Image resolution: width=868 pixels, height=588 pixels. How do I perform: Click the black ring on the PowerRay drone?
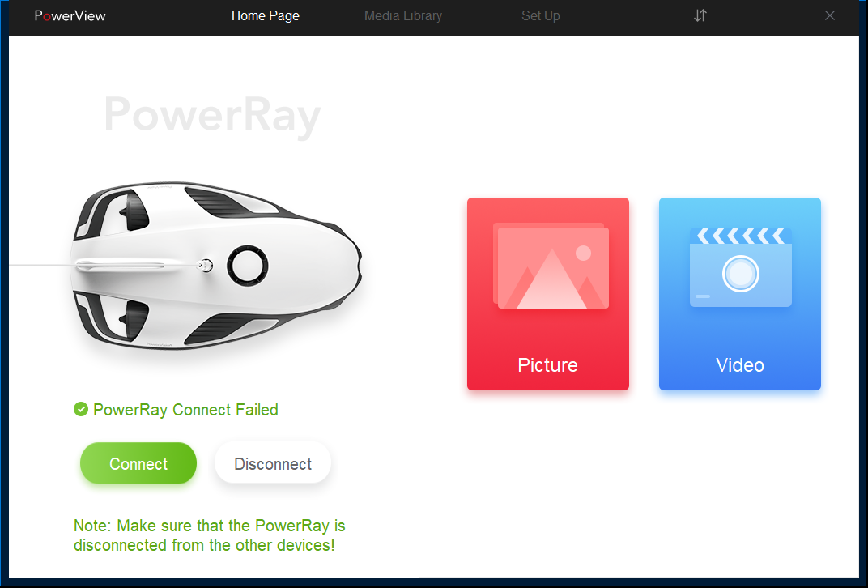click(x=248, y=266)
